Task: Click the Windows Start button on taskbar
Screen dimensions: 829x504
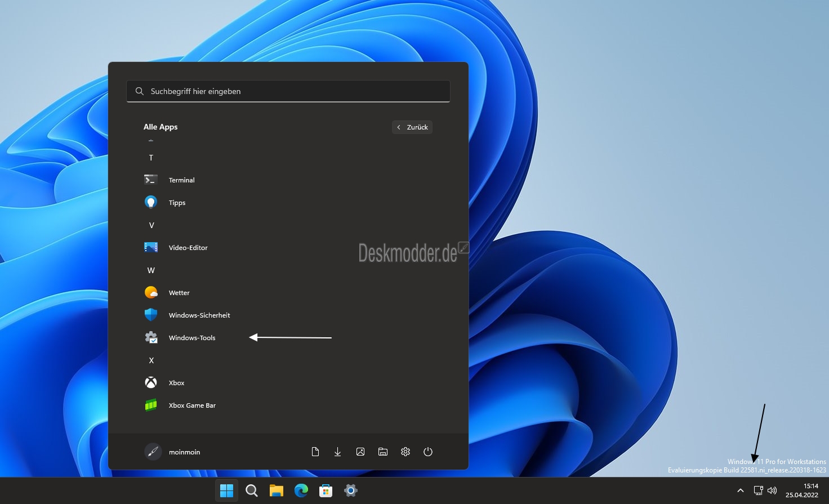Action: pos(227,490)
